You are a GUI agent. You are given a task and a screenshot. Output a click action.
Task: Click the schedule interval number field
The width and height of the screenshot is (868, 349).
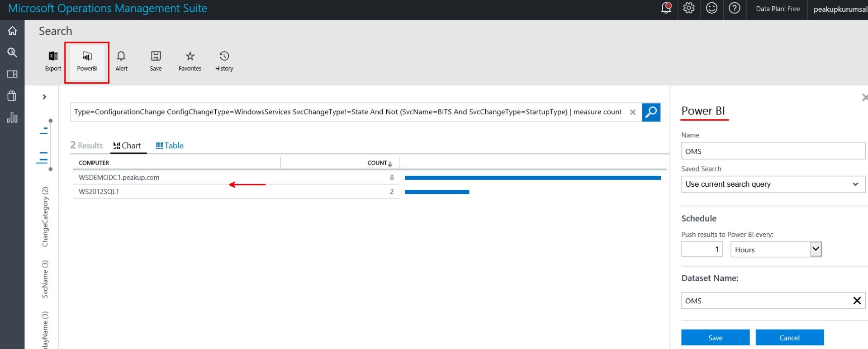point(702,250)
